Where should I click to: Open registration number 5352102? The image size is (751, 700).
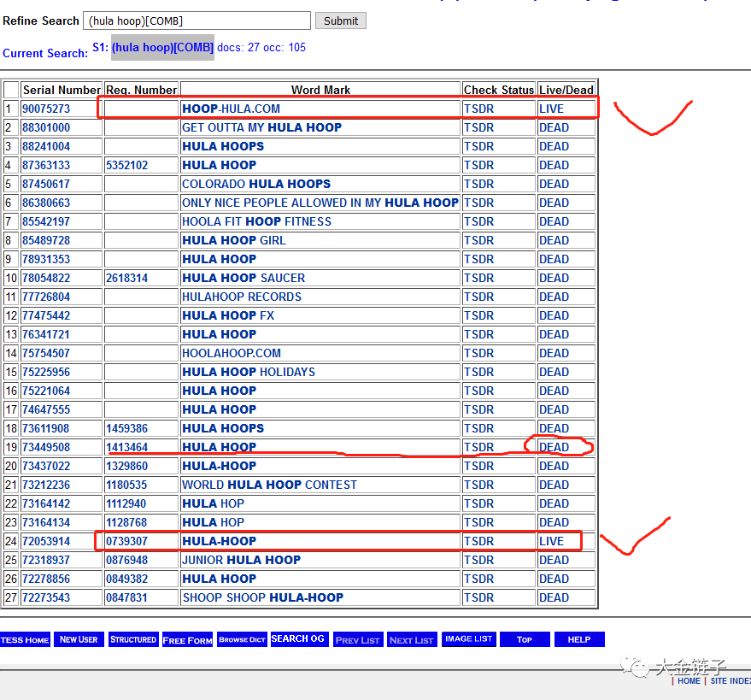(127, 165)
